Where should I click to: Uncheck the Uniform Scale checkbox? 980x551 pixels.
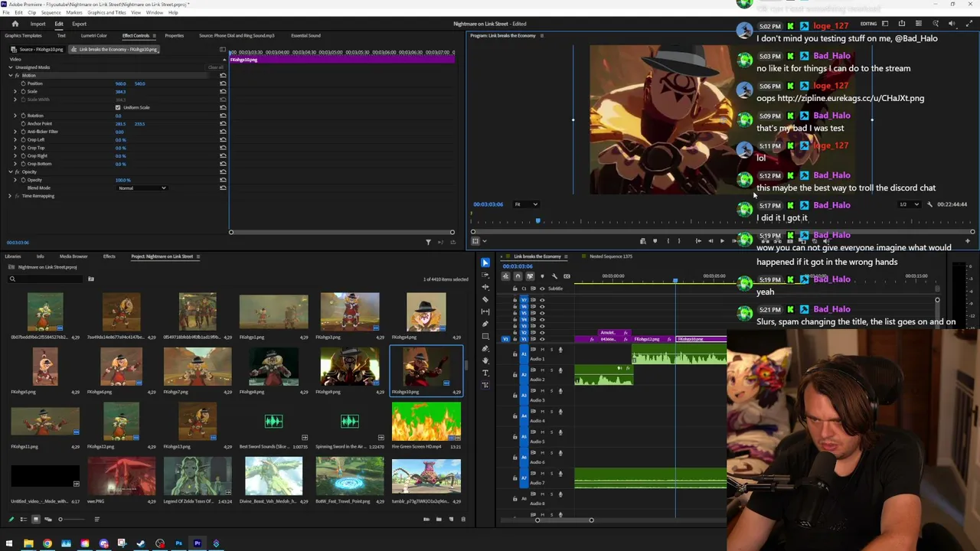(117, 107)
